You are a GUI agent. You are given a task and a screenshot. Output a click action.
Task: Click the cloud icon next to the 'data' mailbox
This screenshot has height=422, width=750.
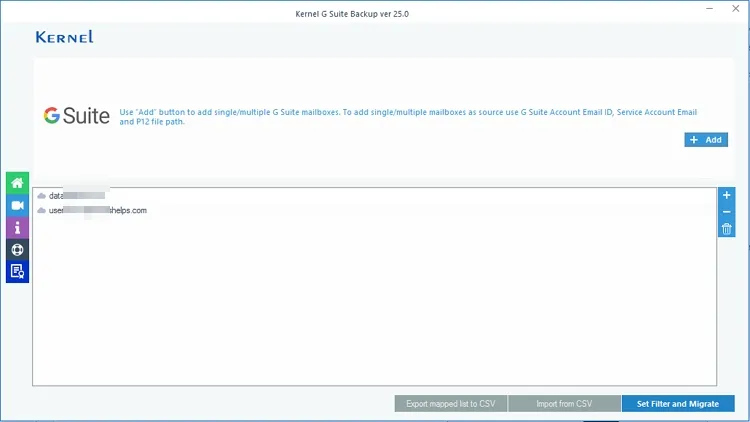tap(42, 196)
